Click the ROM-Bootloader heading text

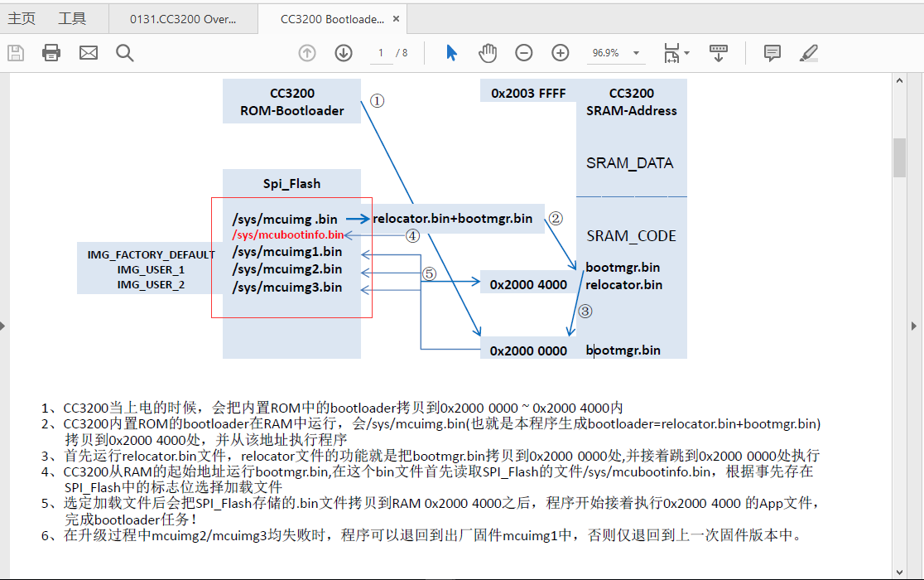tap(291, 111)
